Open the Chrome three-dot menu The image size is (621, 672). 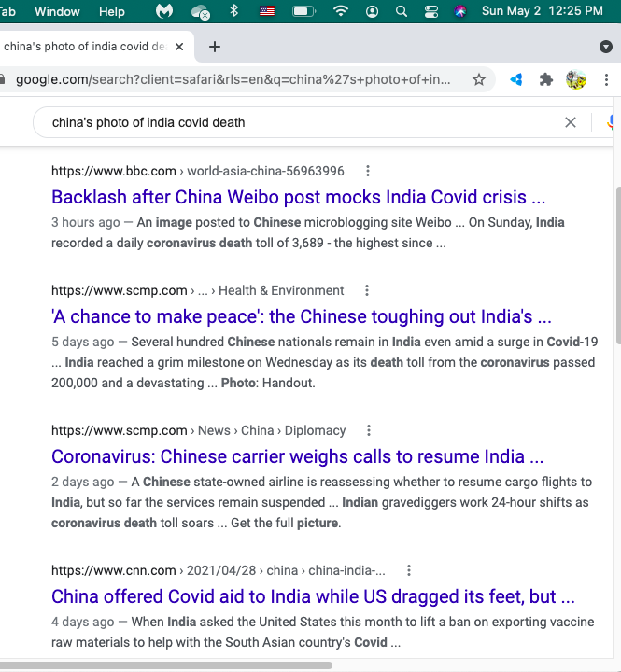(x=606, y=79)
